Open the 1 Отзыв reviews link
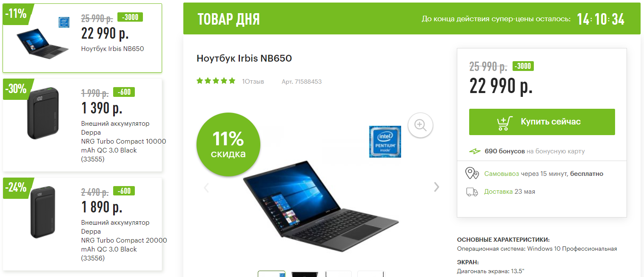Viewport: 644px width, 277px height. [x=253, y=81]
